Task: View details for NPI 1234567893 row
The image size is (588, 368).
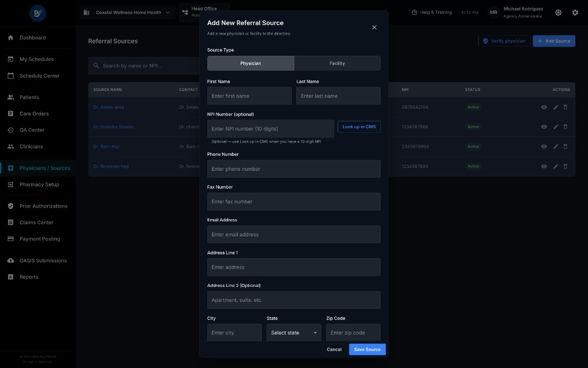Action: coord(544,166)
